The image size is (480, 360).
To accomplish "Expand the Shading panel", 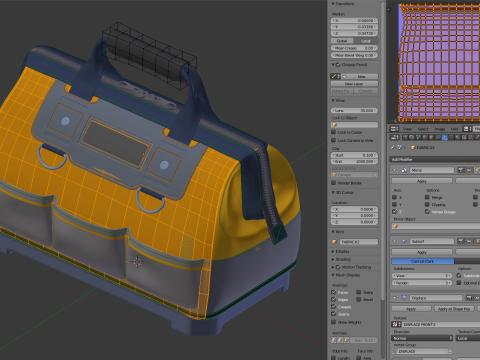I will click(333, 259).
